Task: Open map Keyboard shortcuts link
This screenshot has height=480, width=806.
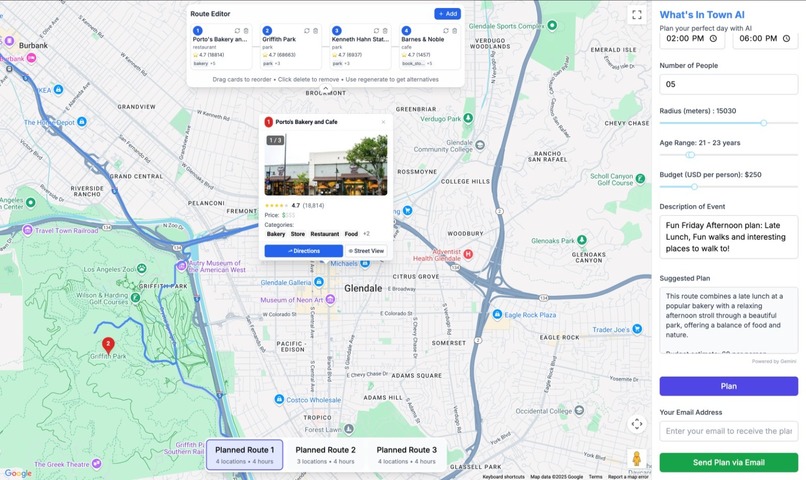Action: pyautogui.click(x=503, y=477)
